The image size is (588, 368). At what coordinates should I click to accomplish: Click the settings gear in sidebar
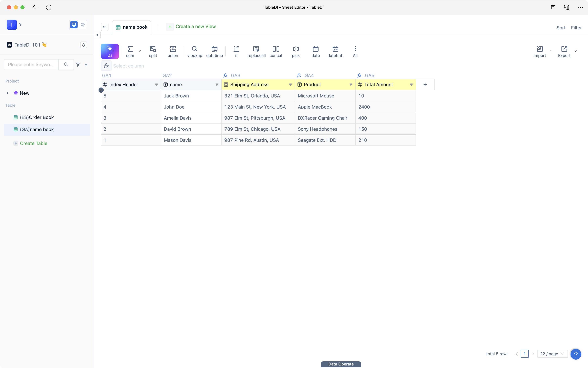pyautogui.click(x=83, y=25)
